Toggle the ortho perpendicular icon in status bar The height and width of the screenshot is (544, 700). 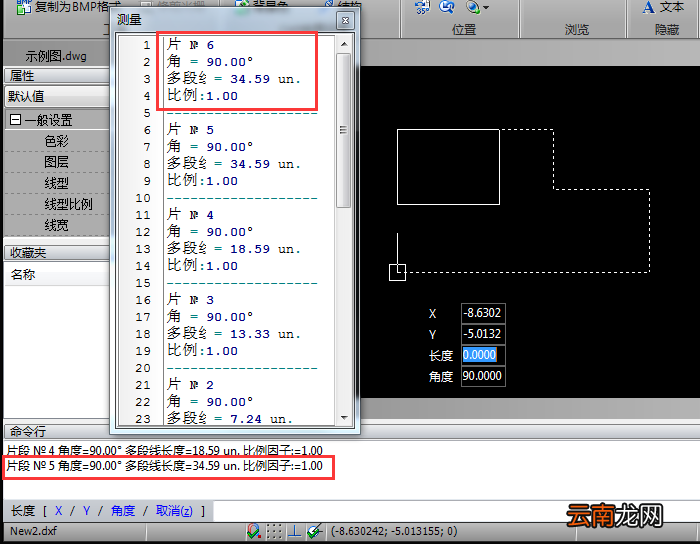click(294, 531)
